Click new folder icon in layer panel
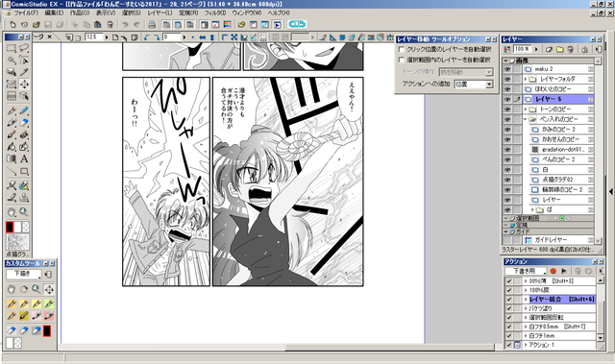This screenshot has height=364, width=615. pyautogui.click(x=559, y=49)
